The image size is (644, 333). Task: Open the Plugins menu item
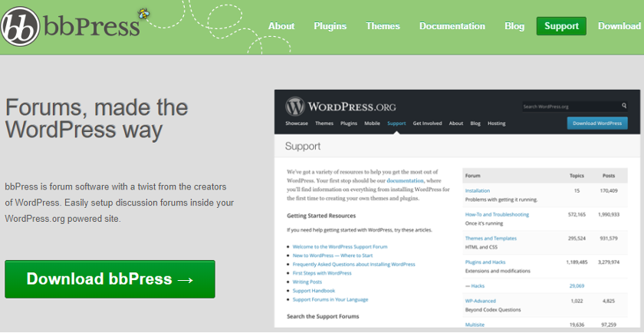pyautogui.click(x=330, y=26)
